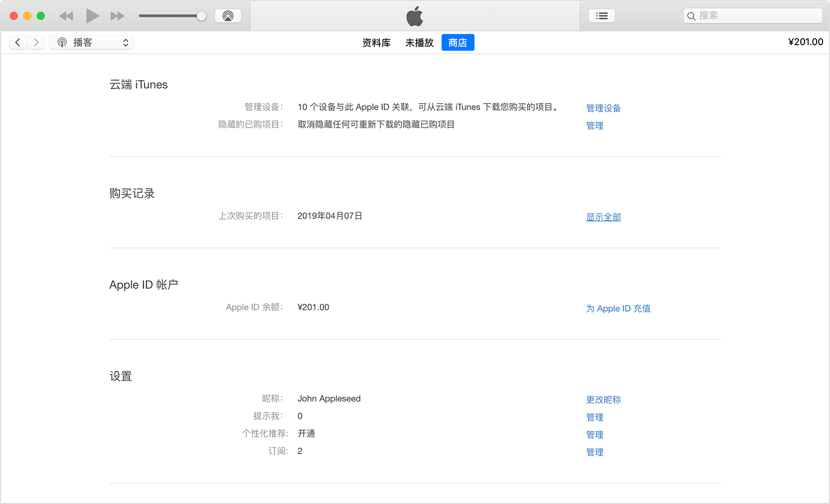The height and width of the screenshot is (504, 830).
Task: Go back with the left chevron
Action: [x=18, y=43]
